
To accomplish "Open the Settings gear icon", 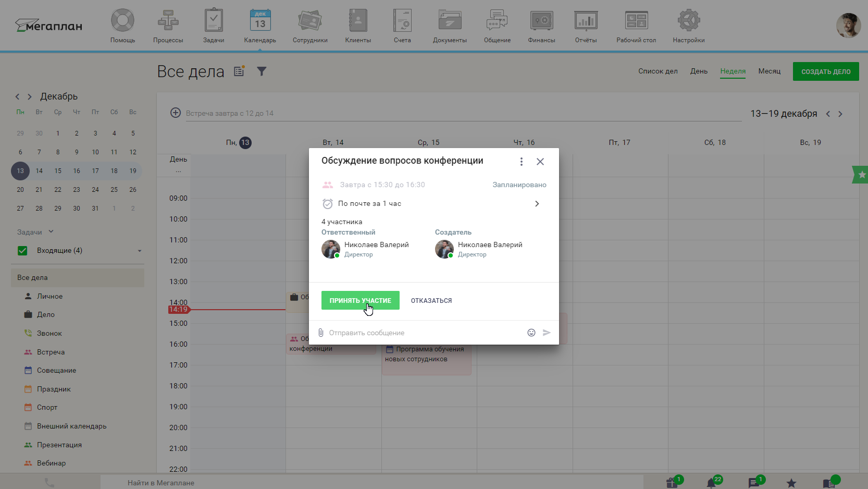I will [688, 21].
